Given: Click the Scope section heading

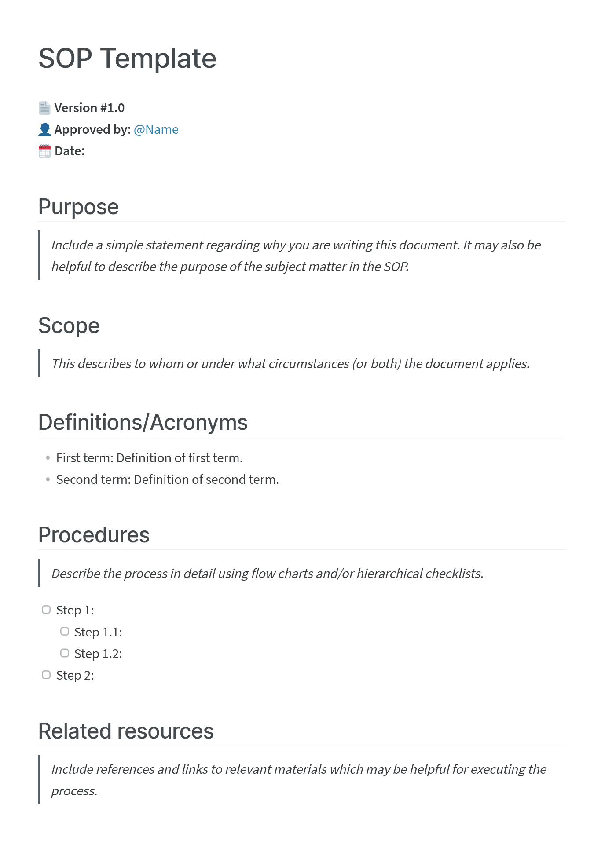Looking at the screenshot, I should [x=69, y=325].
